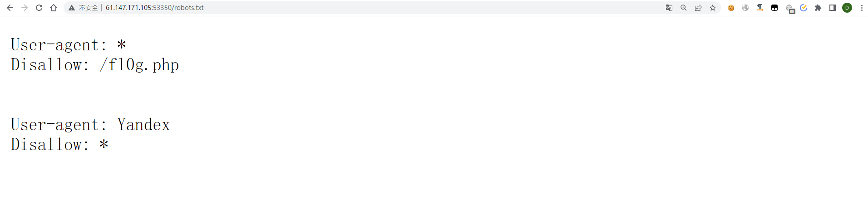Open the profile D avatar menu

tap(847, 8)
